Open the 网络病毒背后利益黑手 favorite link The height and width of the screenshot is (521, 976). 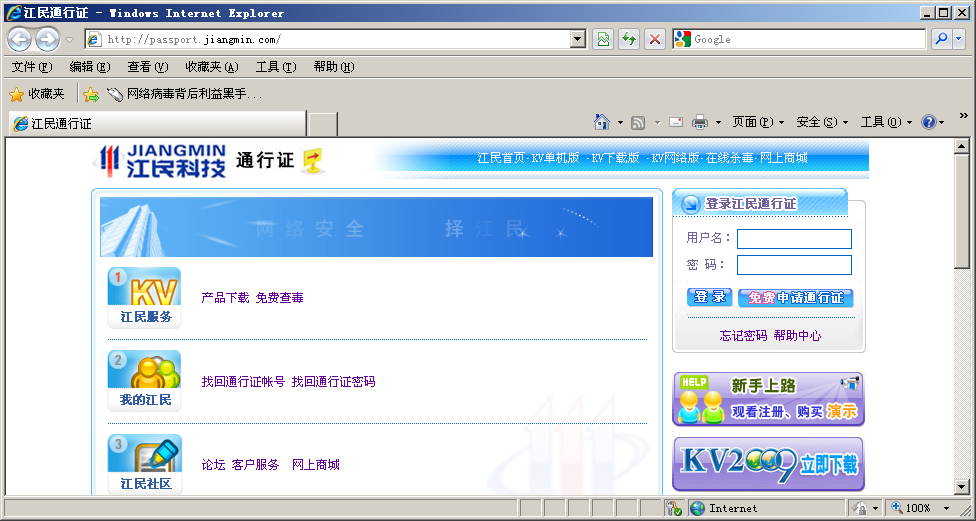184,94
